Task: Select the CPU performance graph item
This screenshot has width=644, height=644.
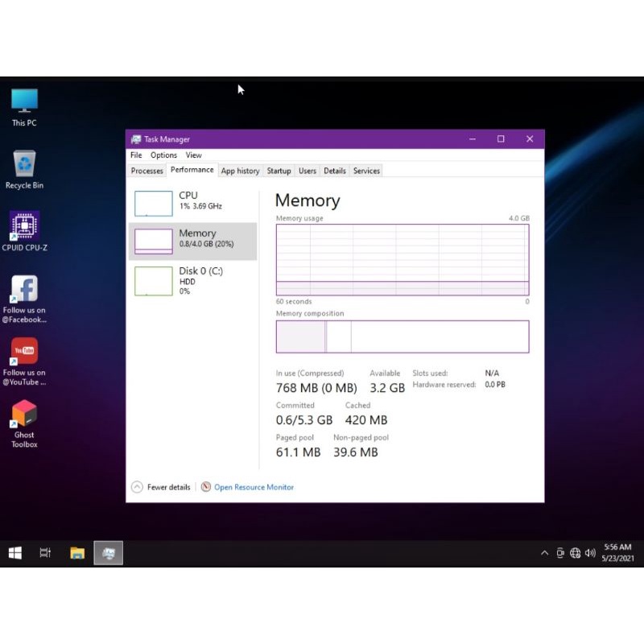Action: (193, 203)
